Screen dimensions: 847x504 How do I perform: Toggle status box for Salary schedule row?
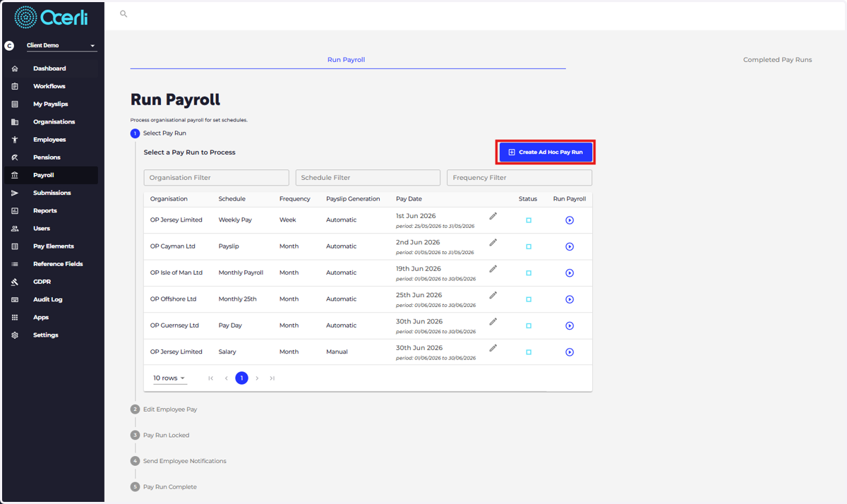pos(529,352)
